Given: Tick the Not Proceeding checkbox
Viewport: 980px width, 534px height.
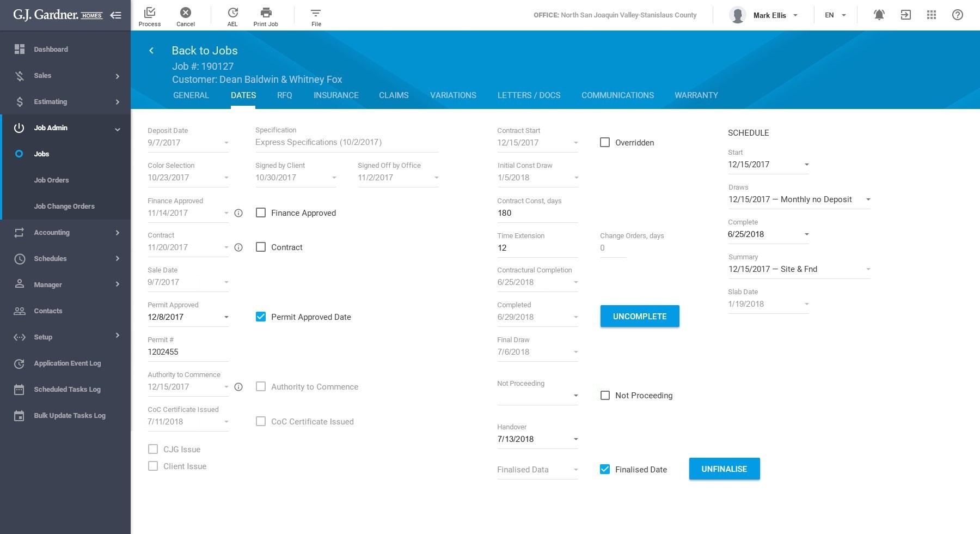Looking at the screenshot, I should click(605, 395).
